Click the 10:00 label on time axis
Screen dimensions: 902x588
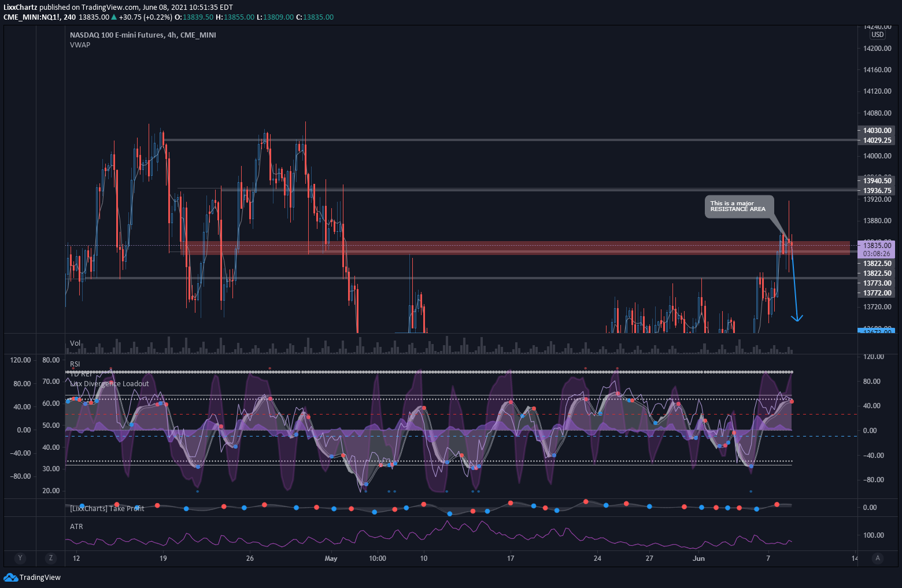click(x=378, y=559)
